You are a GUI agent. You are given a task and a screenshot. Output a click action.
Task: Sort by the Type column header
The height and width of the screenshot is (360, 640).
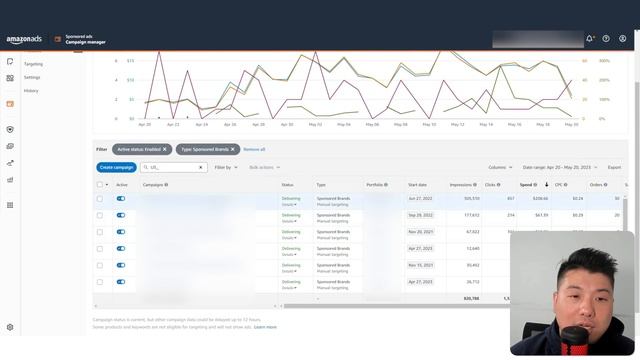[321, 185]
